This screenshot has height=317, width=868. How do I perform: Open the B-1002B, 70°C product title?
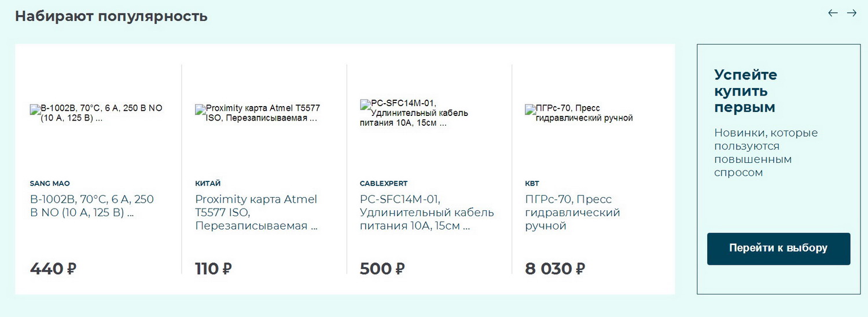[x=92, y=206]
